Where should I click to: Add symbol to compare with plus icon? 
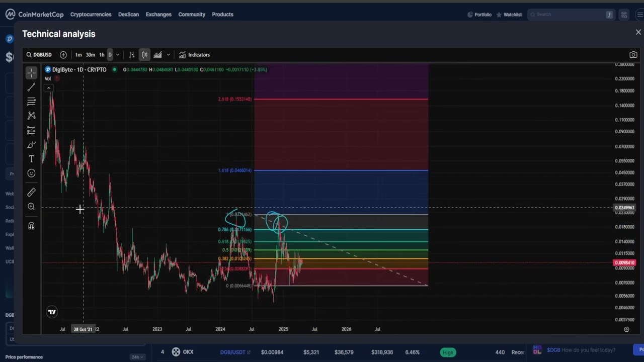pos(63,55)
